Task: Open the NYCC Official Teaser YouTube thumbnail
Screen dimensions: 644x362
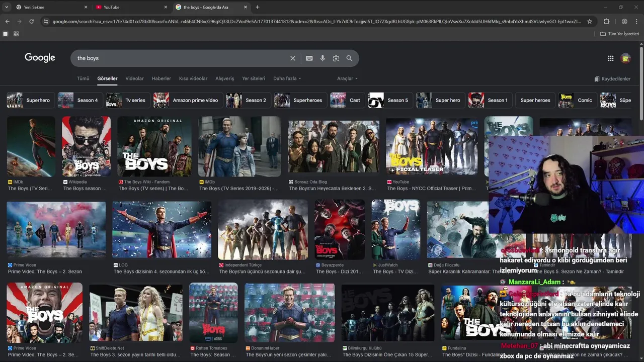Action: point(432,147)
